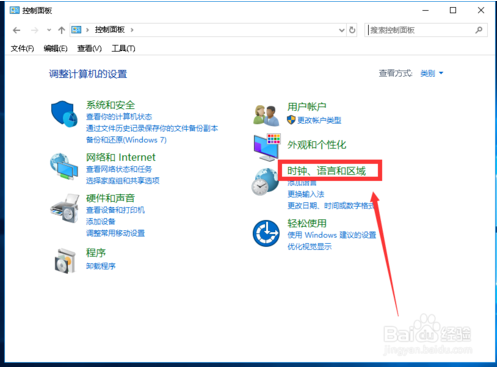
Task: Open the User Accounts people icon
Action: pyautogui.click(x=266, y=115)
